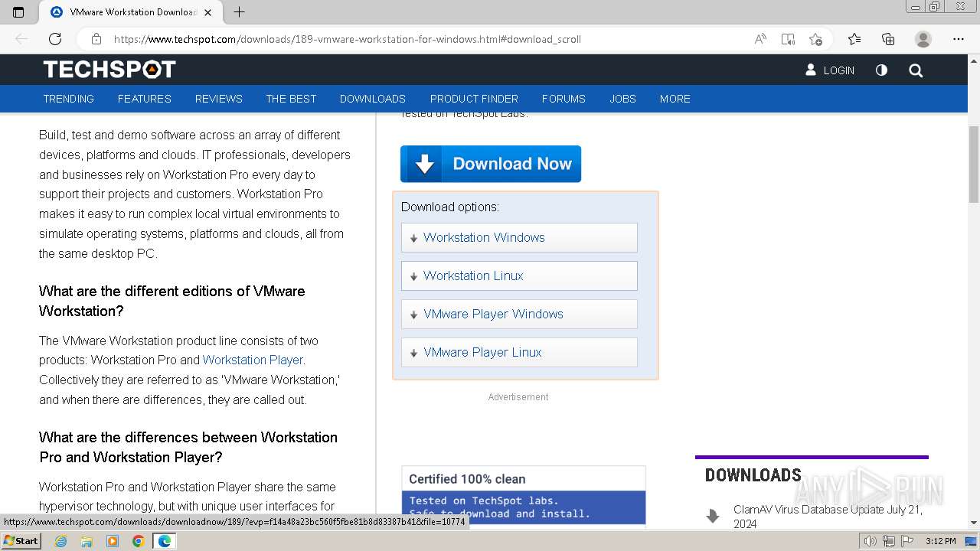Click the 'Download options:' label
The height and width of the screenshot is (551, 980).
450,207
